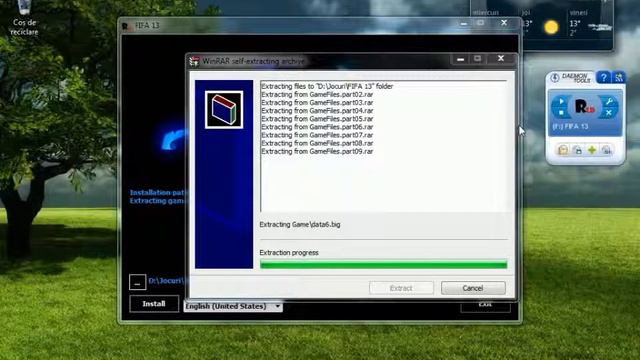Viewport: 640px width, 360px height.
Task: Click the D:\Jocuri path text in installer
Action: (167, 281)
